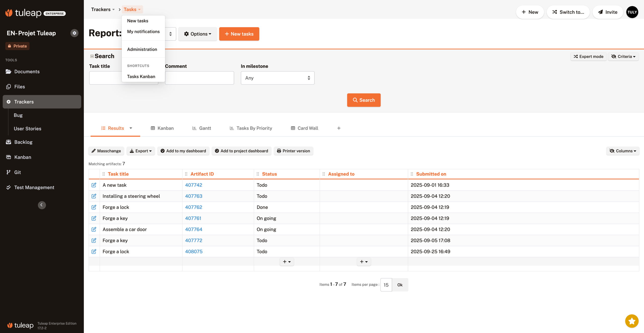This screenshot has width=644, height=333.
Task: Click the project settings gear icon
Action: click(x=74, y=33)
